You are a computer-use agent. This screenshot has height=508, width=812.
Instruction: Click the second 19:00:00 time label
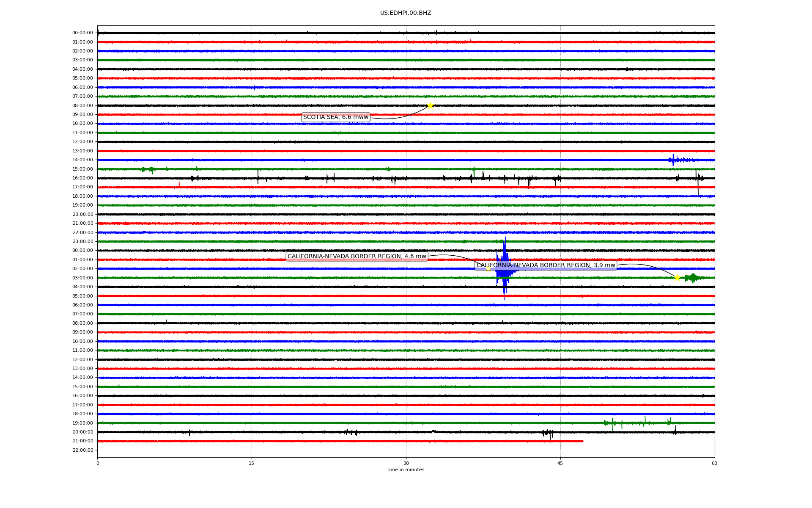tap(82, 423)
